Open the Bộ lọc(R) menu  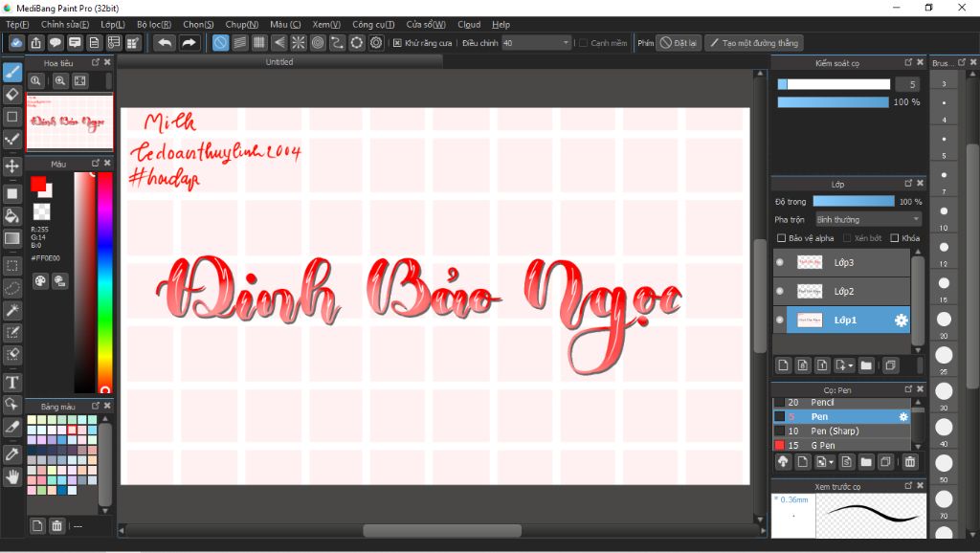click(x=154, y=24)
